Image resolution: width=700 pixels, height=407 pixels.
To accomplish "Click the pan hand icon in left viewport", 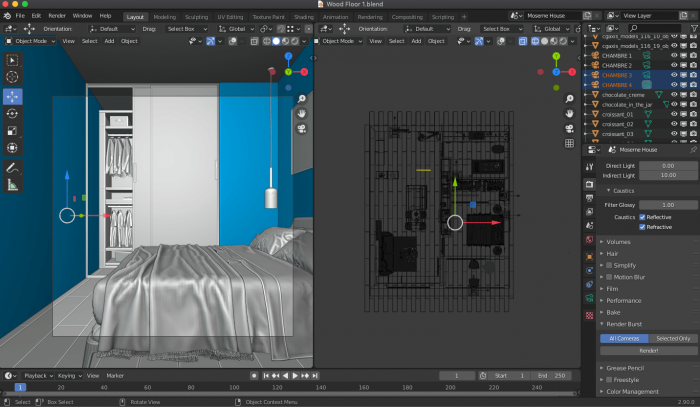I will (x=302, y=113).
